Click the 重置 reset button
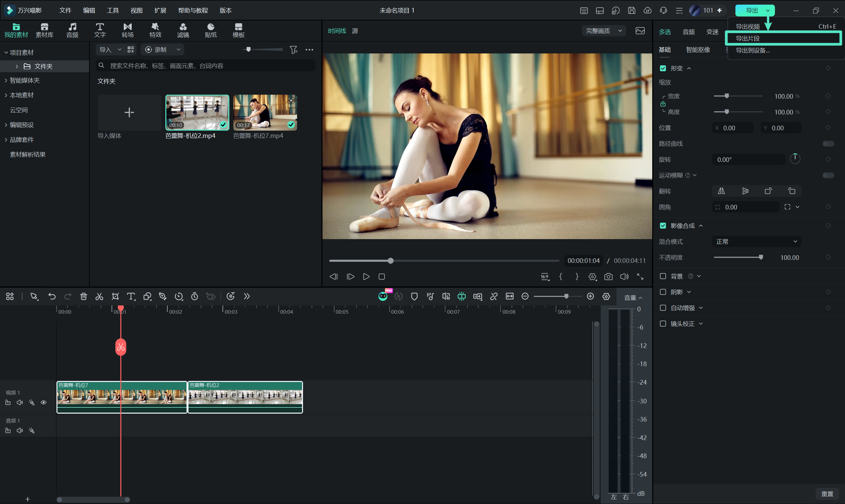845x504 pixels. click(x=827, y=494)
